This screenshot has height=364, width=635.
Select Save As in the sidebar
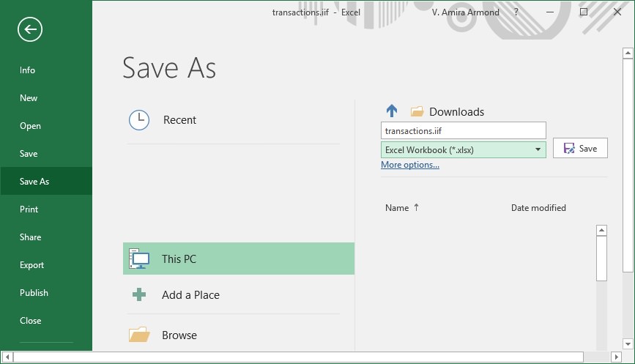46,182
